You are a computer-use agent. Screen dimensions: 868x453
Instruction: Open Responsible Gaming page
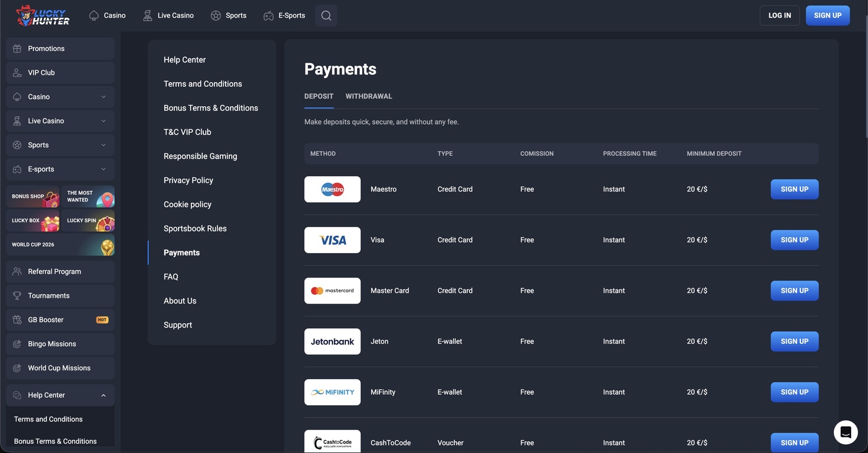pos(200,156)
